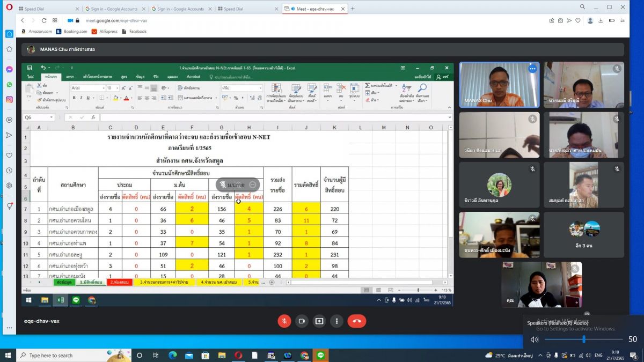
Task: Unmute the microphone in Meet
Action: (284, 321)
